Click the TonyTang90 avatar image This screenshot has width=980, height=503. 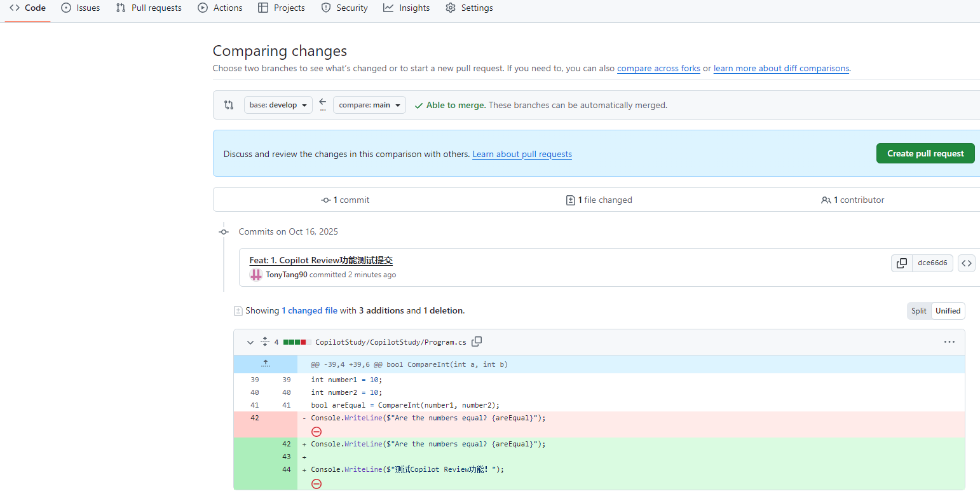(255, 275)
